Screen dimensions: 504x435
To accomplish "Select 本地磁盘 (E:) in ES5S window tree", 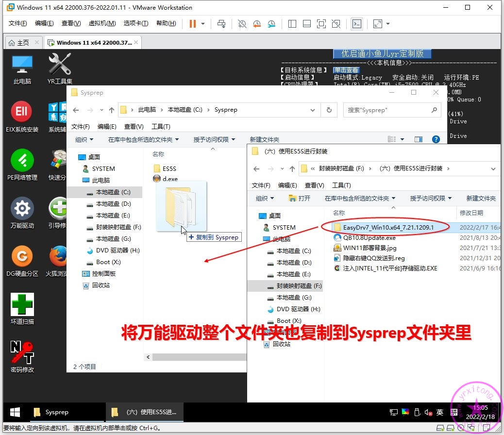I will [288, 274].
